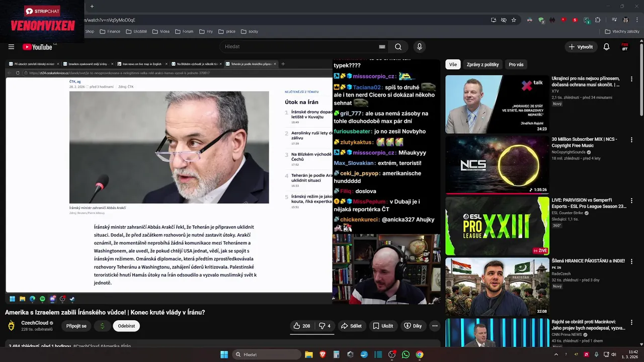Run the YouTube search magnifier button
This screenshot has height=362, width=644.
point(398,47)
